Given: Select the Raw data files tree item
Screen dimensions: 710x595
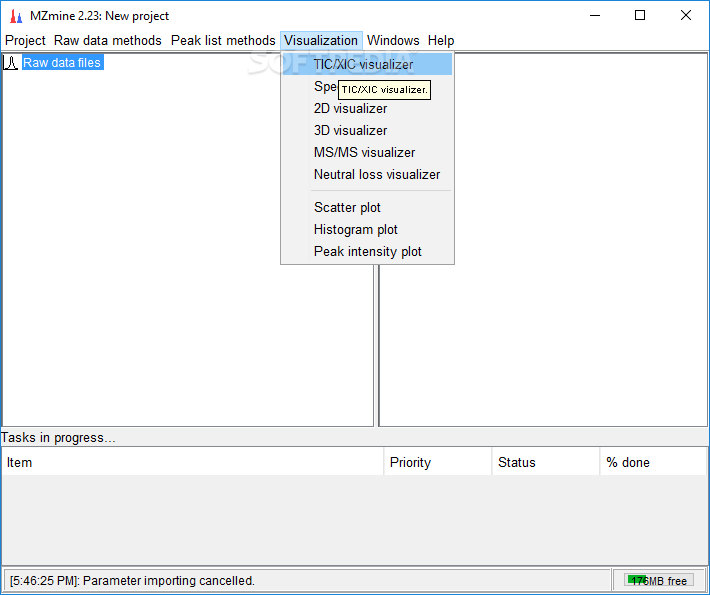Looking at the screenshot, I should [62, 62].
